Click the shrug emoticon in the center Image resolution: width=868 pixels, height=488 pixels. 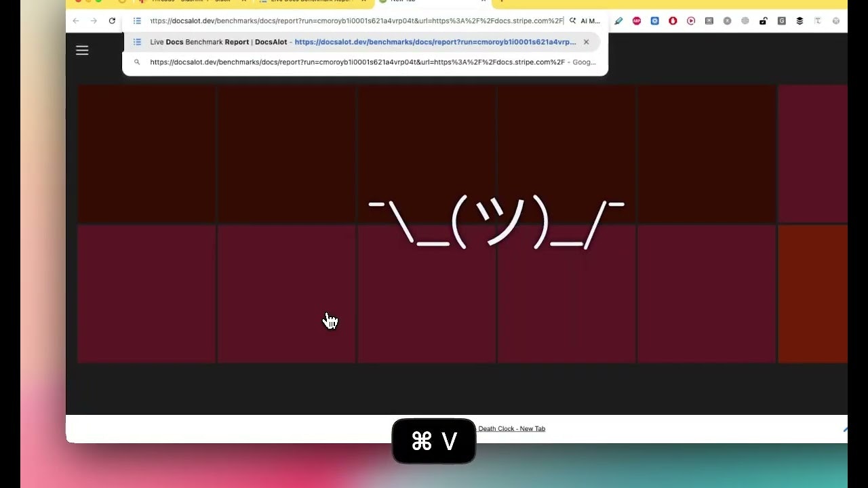496,223
